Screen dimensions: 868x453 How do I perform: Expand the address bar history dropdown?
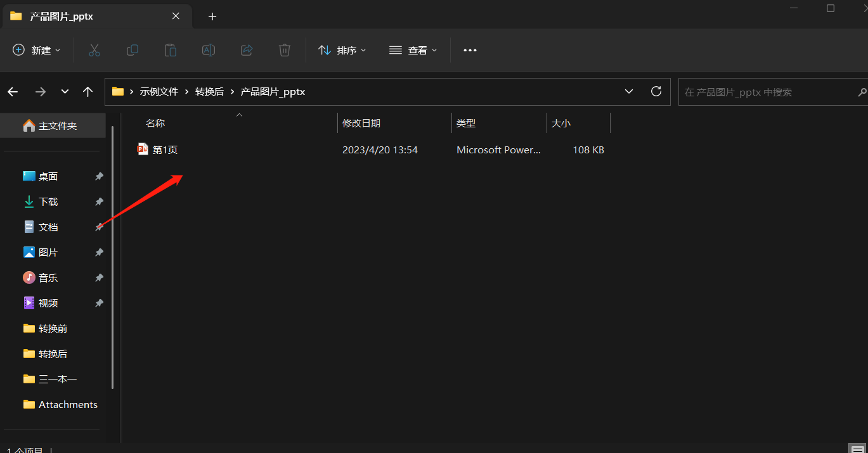pyautogui.click(x=629, y=92)
